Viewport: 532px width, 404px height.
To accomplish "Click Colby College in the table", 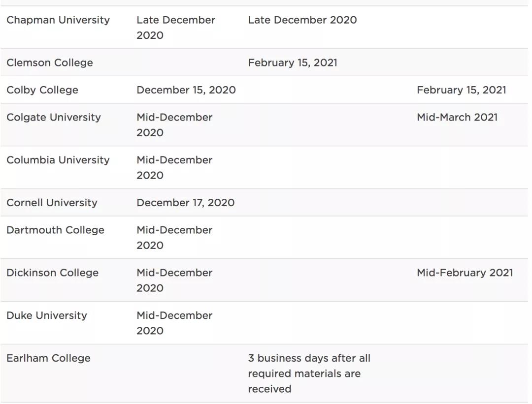I will 42,90.
